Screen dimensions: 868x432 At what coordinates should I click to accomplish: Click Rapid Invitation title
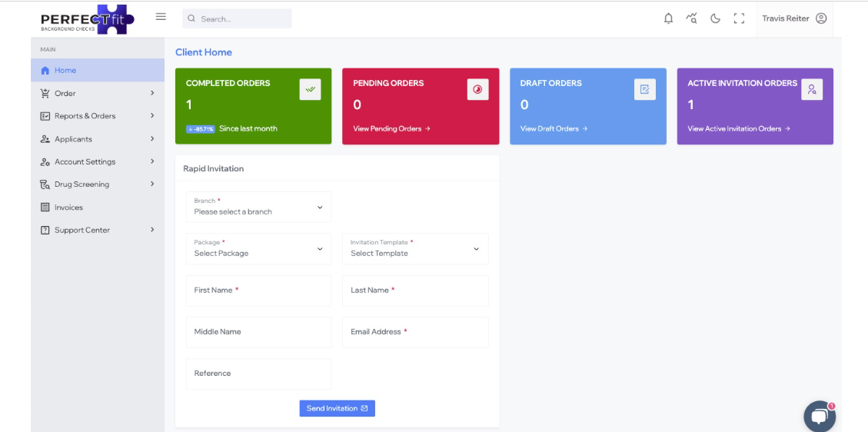pyautogui.click(x=214, y=168)
